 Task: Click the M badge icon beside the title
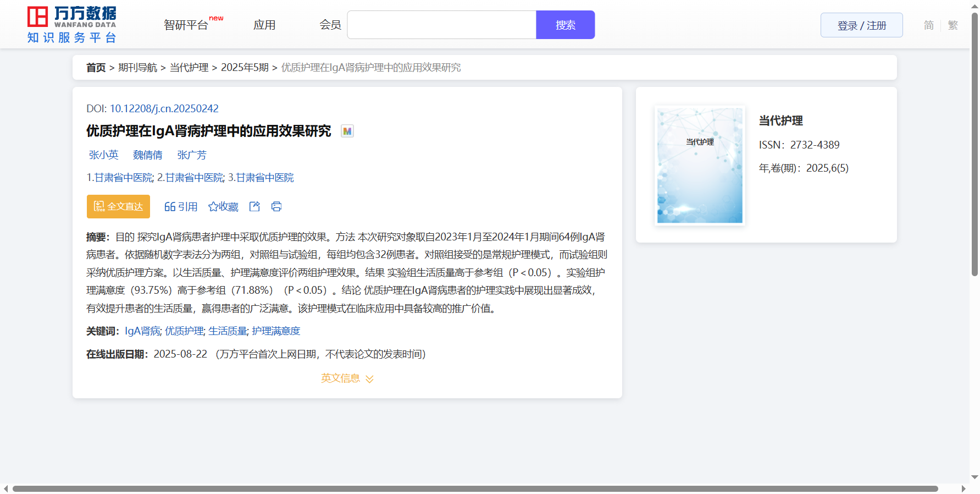347,131
